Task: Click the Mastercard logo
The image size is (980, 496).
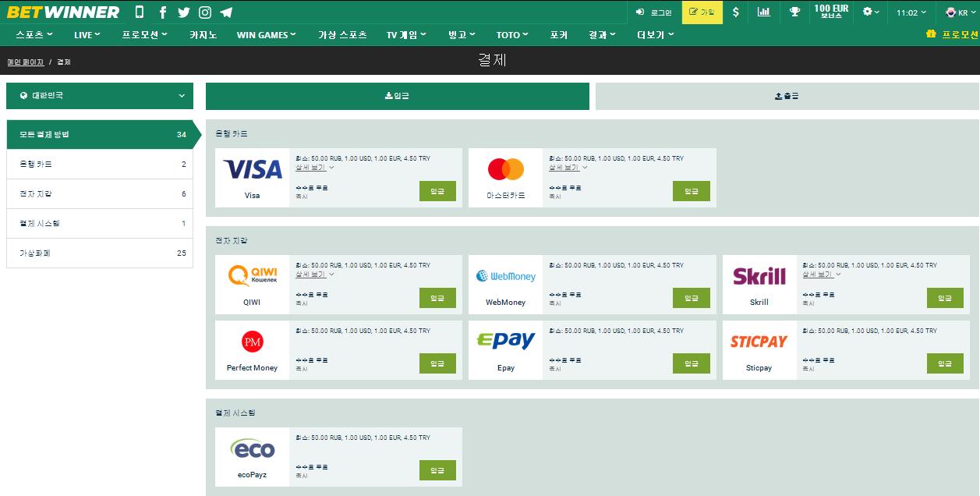Action: 506,169
